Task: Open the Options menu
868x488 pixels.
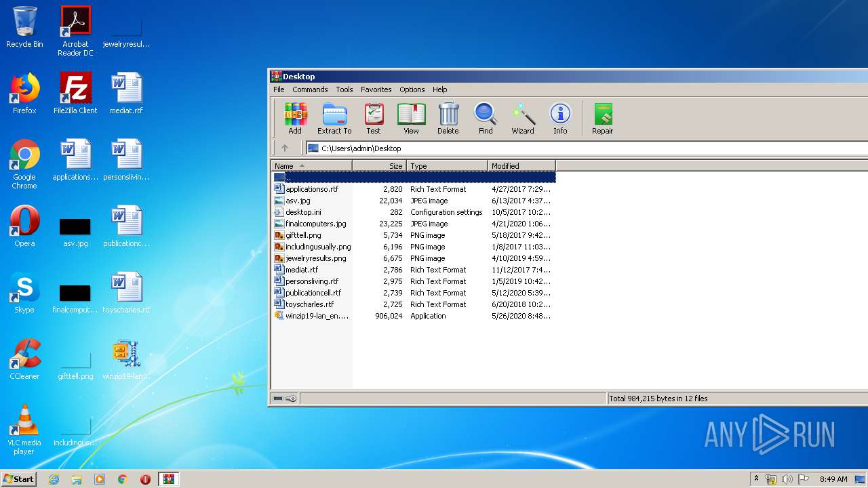Action: pyautogui.click(x=412, y=89)
